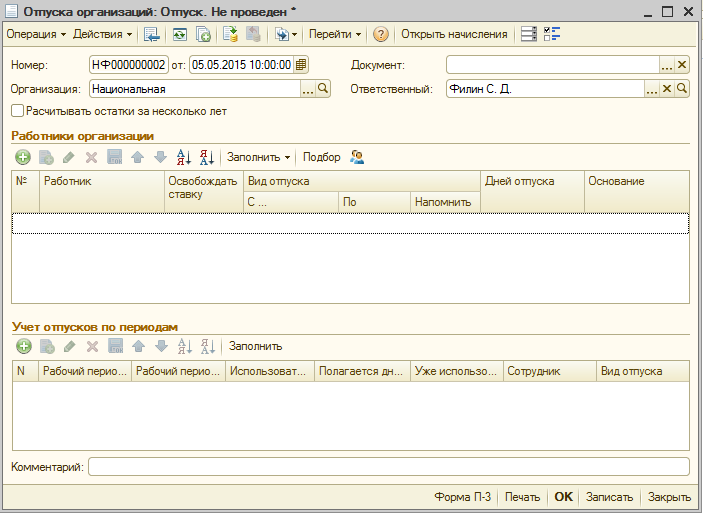
Task: Click the Печать button
Action: (x=522, y=497)
